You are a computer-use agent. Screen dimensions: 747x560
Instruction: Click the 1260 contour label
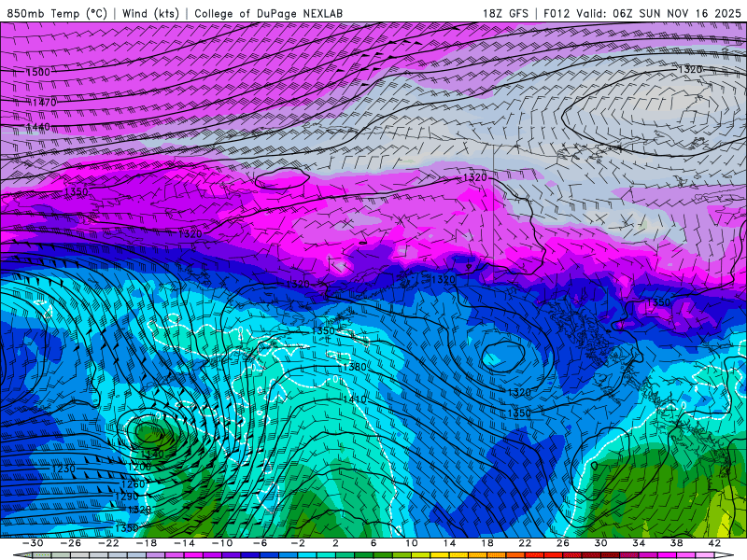tap(133, 484)
